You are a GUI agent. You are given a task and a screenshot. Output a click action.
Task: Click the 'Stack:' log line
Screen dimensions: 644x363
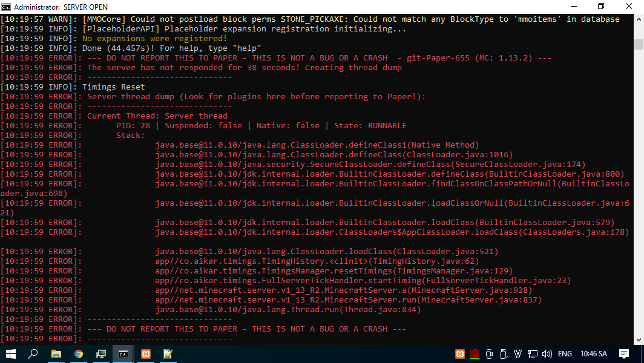pos(131,135)
